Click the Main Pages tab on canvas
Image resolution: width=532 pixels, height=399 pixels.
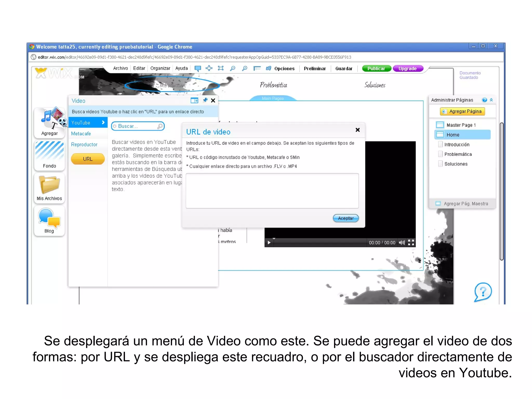point(273,98)
